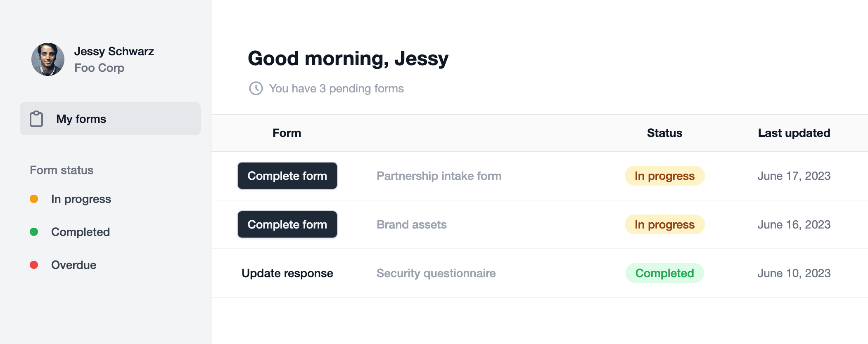Click the Last updated column header

(x=794, y=133)
